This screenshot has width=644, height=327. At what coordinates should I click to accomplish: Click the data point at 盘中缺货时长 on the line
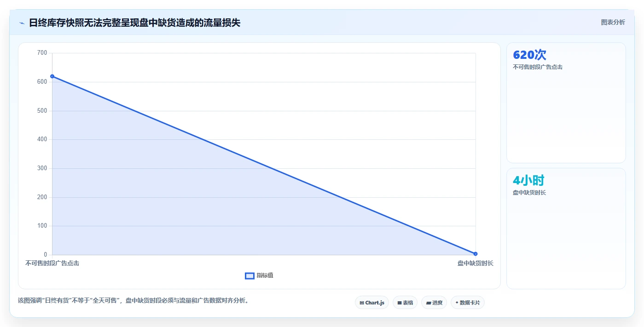(476, 254)
